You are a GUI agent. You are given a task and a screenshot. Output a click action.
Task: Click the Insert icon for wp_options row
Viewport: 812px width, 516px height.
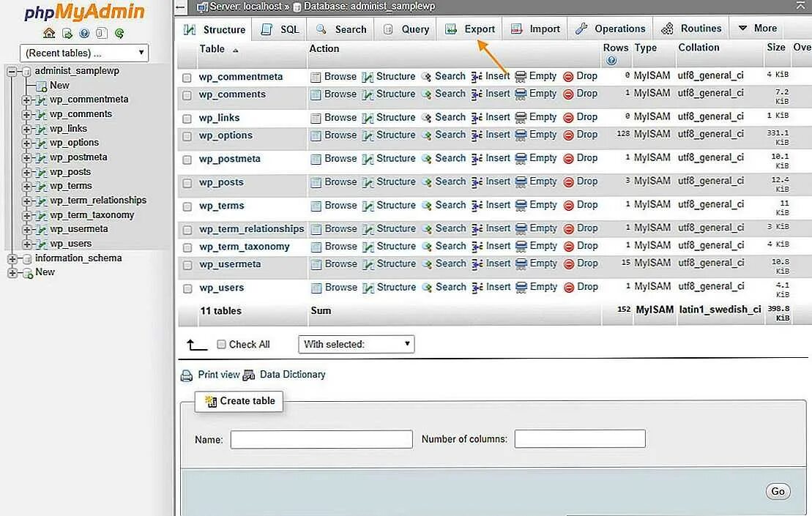pos(477,135)
